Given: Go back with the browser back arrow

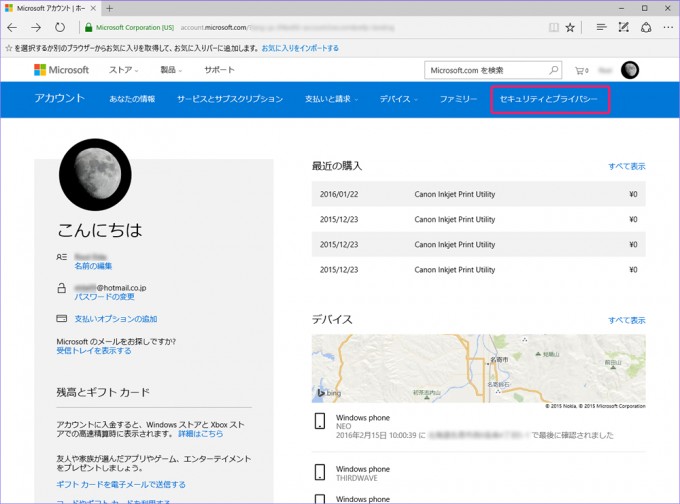Looking at the screenshot, I should click(12, 27).
